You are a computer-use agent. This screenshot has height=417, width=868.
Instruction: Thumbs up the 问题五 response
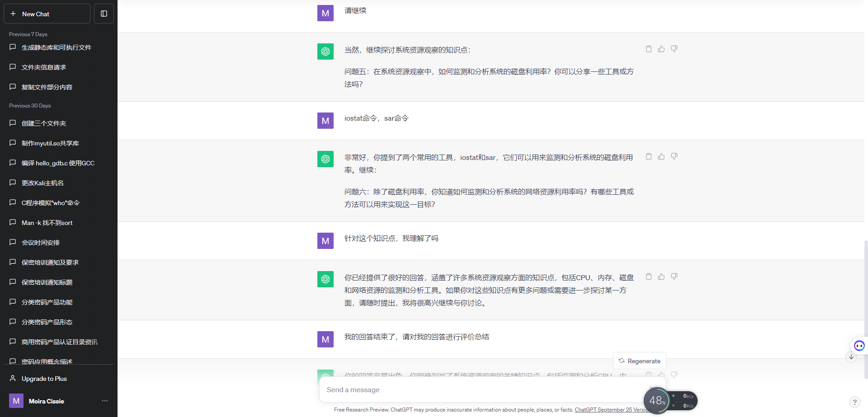[x=661, y=49]
